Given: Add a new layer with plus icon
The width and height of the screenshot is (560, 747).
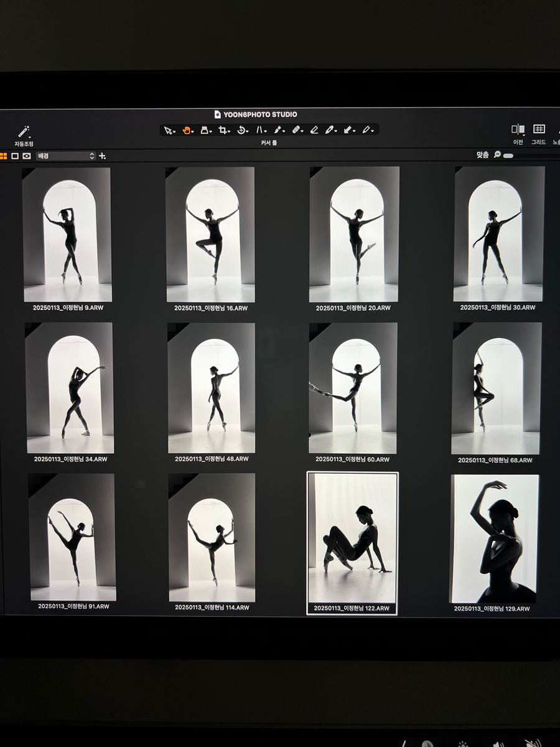Looking at the screenshot, I should tap(102, 156).
